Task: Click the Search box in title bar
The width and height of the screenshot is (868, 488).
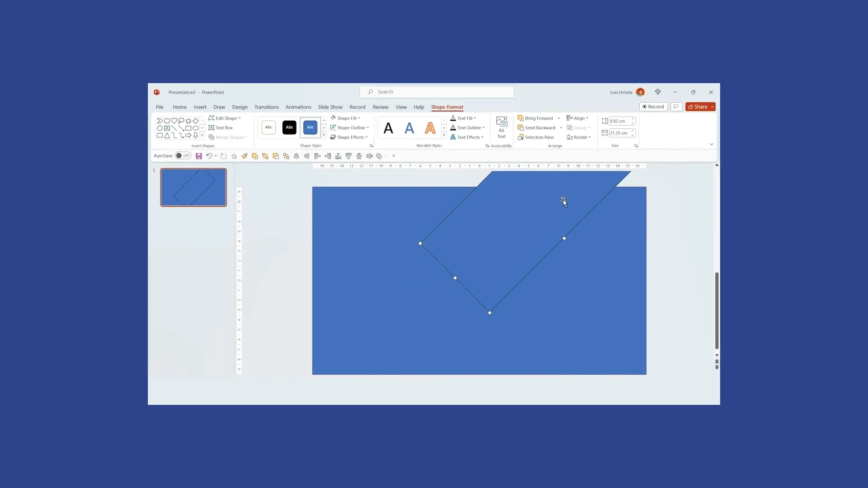Action: point(437,92)
